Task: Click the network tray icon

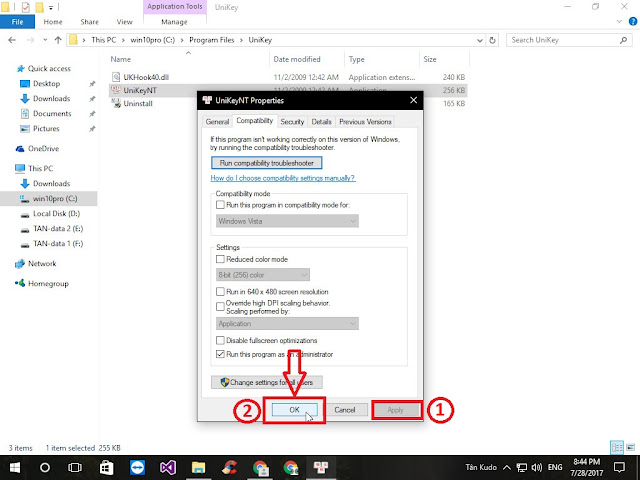Action: click(x=521, y=467)
